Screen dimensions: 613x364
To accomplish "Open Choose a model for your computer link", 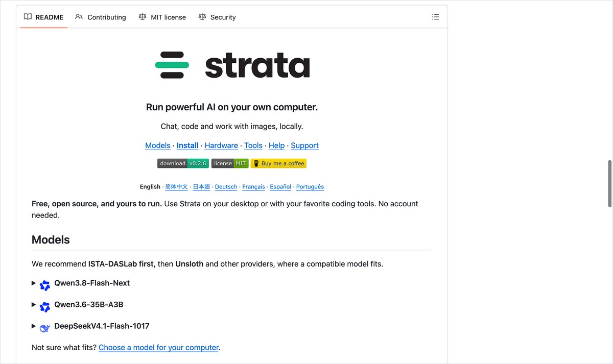I will click(158, 347).
